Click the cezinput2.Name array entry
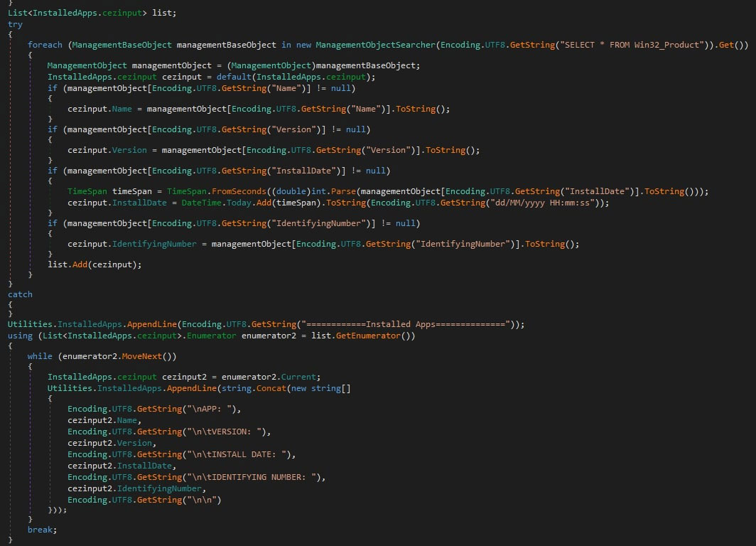Image resolution: width=756 pixels, height=546 pixels. [102, 420]
